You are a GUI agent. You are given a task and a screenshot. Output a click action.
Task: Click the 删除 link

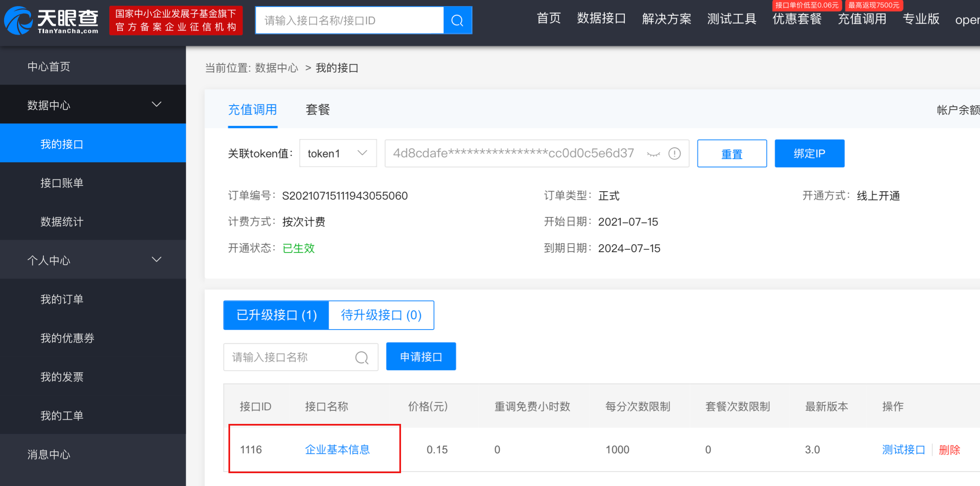(x=949, y=450)
